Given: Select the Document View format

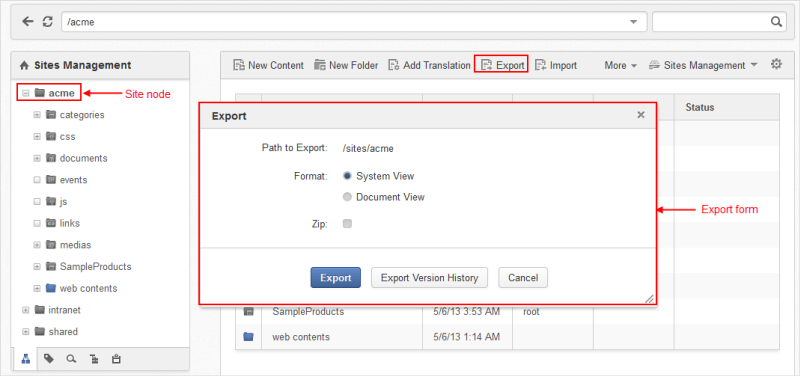Looking at the screenshot, I should [347, 197].
